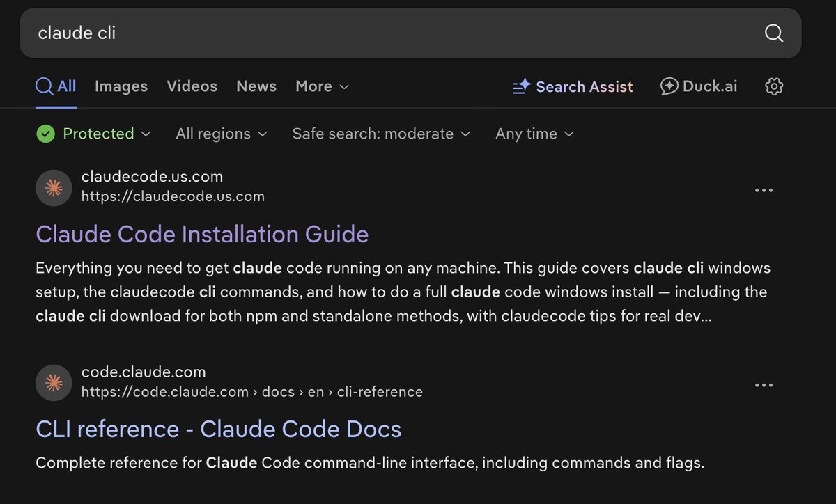Click the 'Complete reference for Claude Code' snippet
The height and width of the screenshot is (504, 836).
[x=370, y=462]
